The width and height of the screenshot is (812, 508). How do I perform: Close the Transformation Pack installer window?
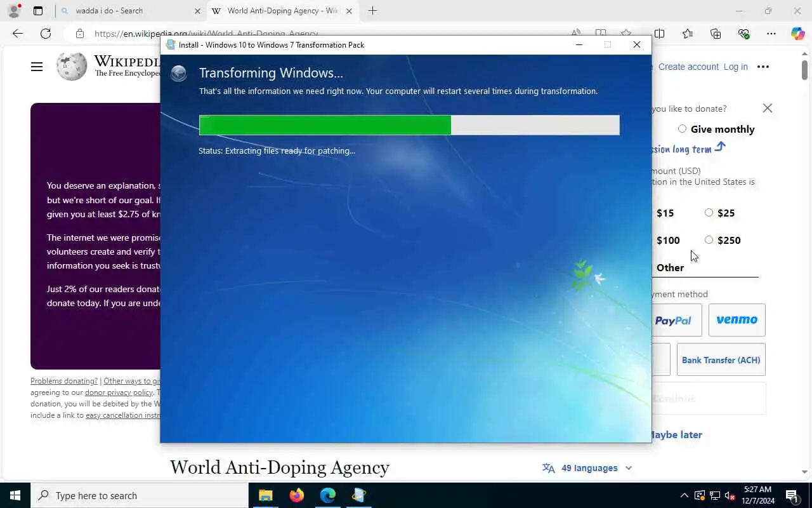click(637, 44)
